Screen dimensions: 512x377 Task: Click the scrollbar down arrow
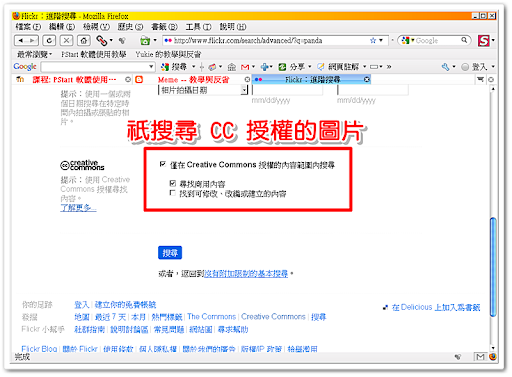tap(493, 348)
